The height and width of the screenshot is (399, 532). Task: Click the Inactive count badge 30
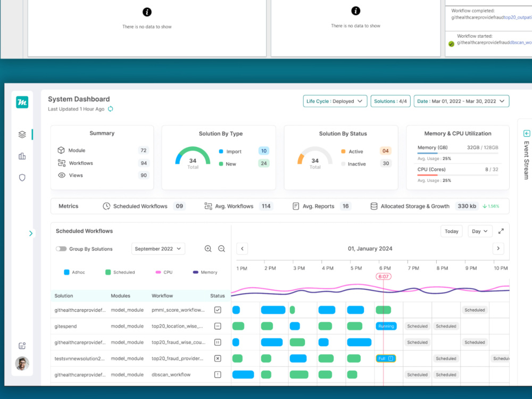tap(386, 163)
